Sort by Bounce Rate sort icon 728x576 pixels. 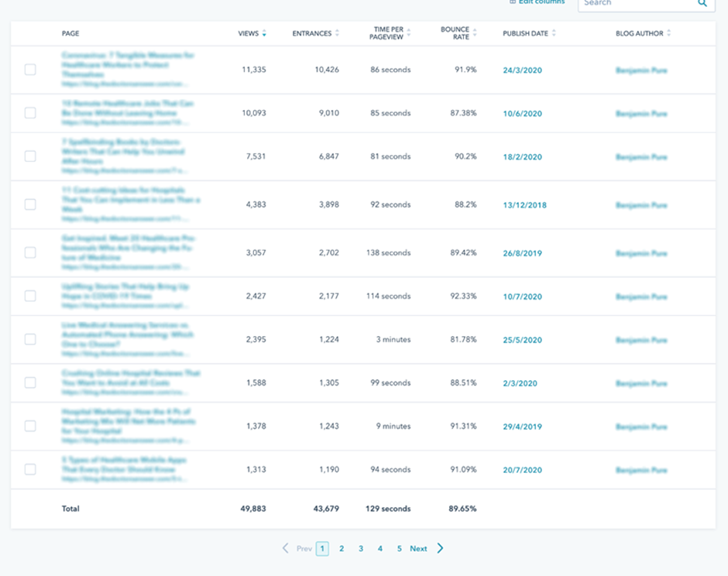(x=475, y=33)
